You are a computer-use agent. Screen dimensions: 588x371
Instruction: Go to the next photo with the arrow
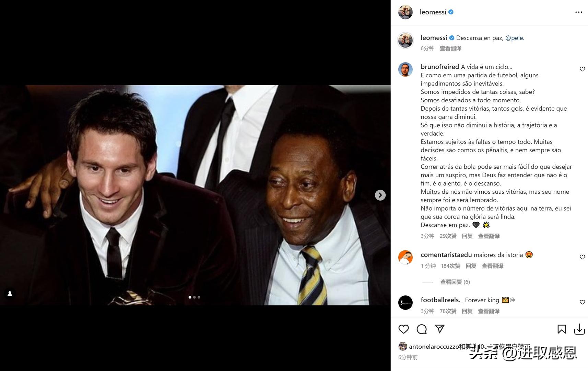[380, 195]
